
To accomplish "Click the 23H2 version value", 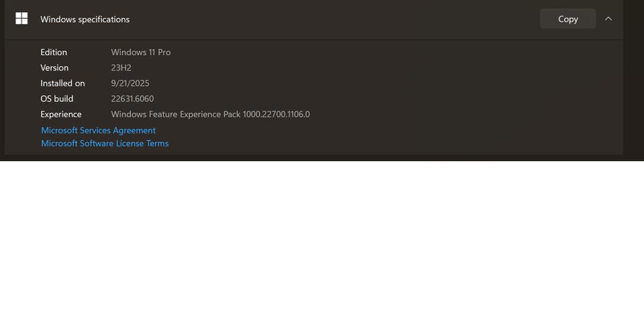I will (122, 68).
